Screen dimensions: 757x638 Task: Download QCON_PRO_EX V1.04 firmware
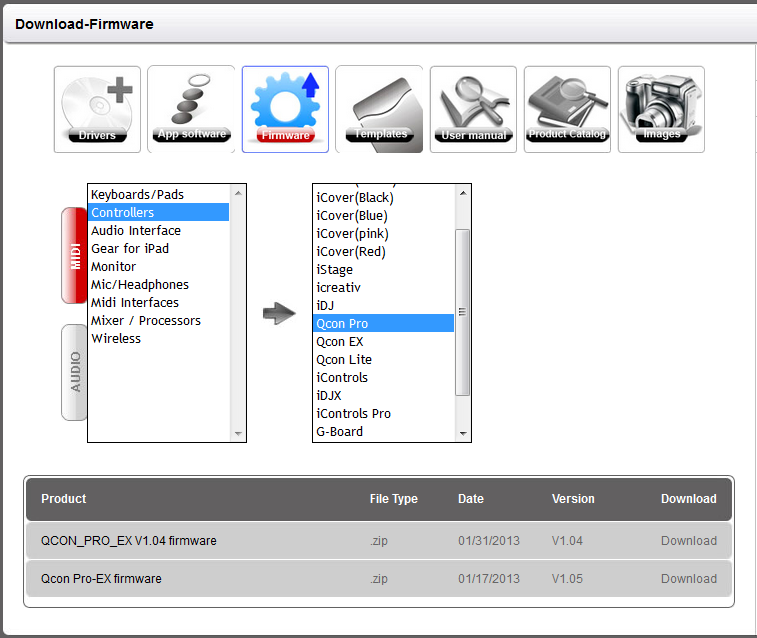(688, 541)
